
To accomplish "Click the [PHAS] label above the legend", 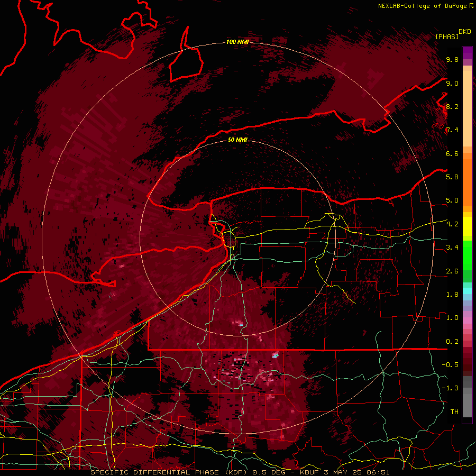I will pos(447,36).
